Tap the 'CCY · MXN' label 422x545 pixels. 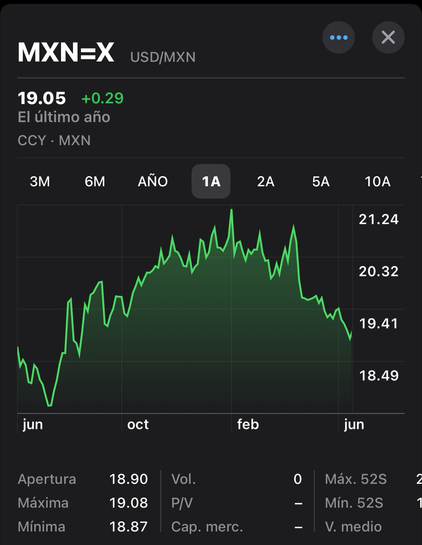point(54,140)
